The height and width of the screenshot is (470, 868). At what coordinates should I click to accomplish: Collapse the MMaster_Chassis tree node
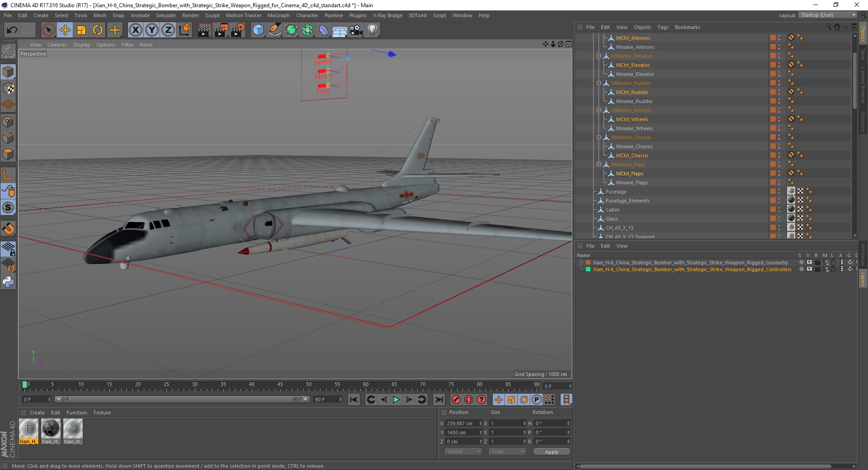tap(599, 137)
